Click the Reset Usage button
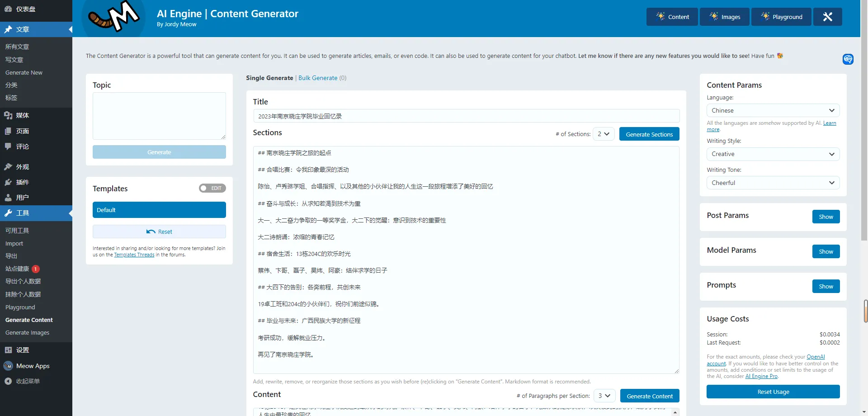This screenshot has height=416, width=868. [x=773, y=392]
